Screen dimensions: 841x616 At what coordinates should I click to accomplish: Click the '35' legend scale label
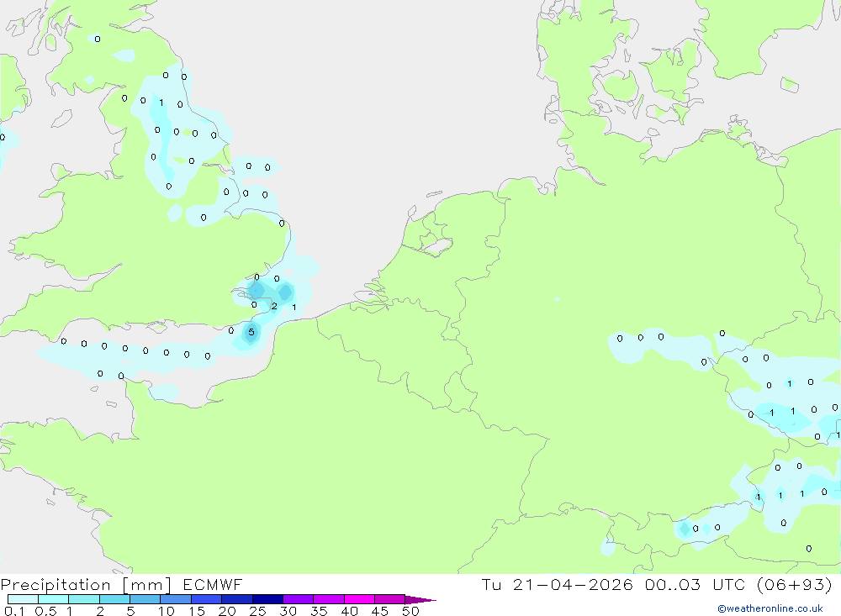click(319, 611)
